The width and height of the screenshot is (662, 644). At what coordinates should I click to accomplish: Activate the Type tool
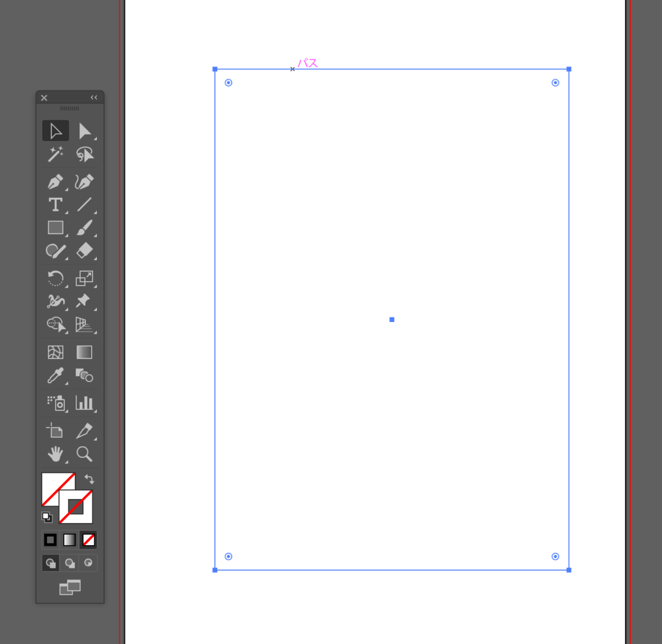click(56, 205)
